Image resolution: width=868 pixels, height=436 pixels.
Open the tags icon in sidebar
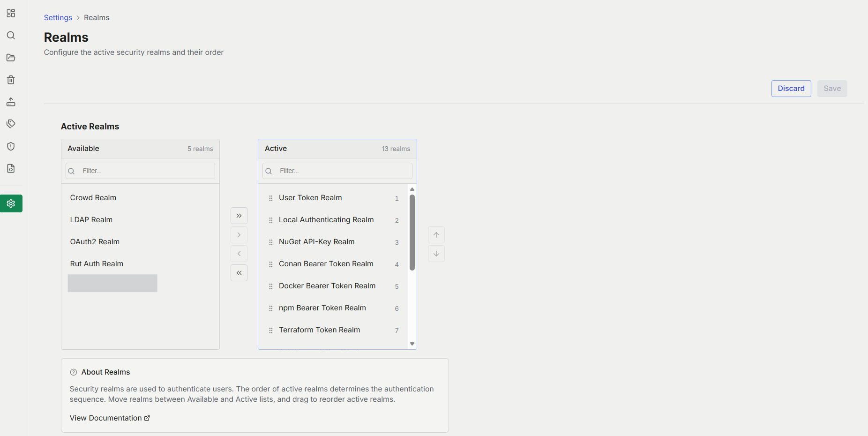11,124
